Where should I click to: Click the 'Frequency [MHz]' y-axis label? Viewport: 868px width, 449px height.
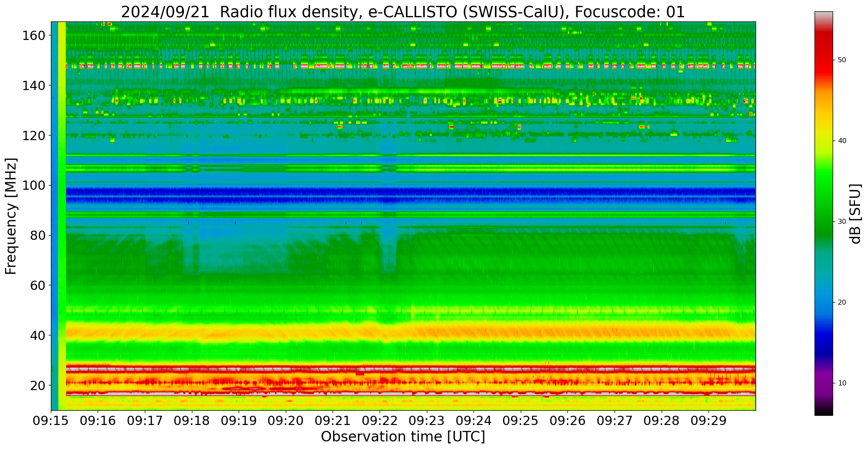pyautogui.click(x=11, y=216)
